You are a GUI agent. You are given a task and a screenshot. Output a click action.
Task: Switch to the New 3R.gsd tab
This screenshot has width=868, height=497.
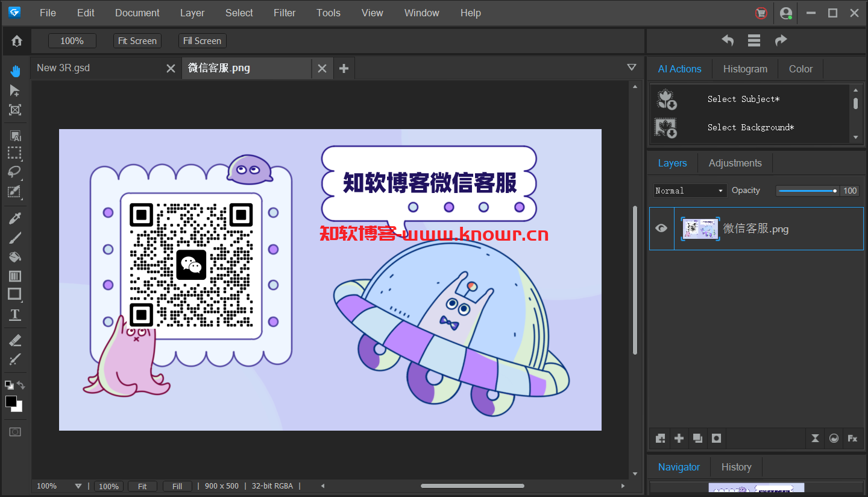(x=96, y=68)
